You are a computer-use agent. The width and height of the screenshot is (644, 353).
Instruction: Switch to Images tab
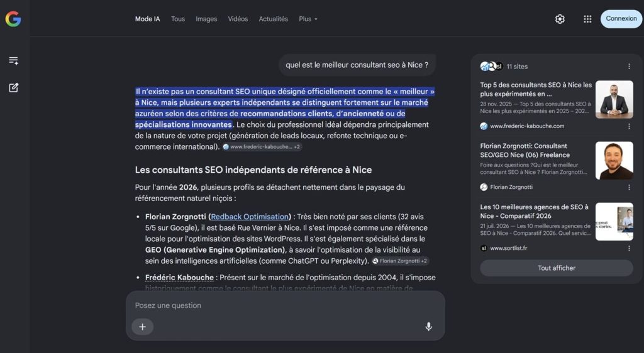click(x=206, y=19)
